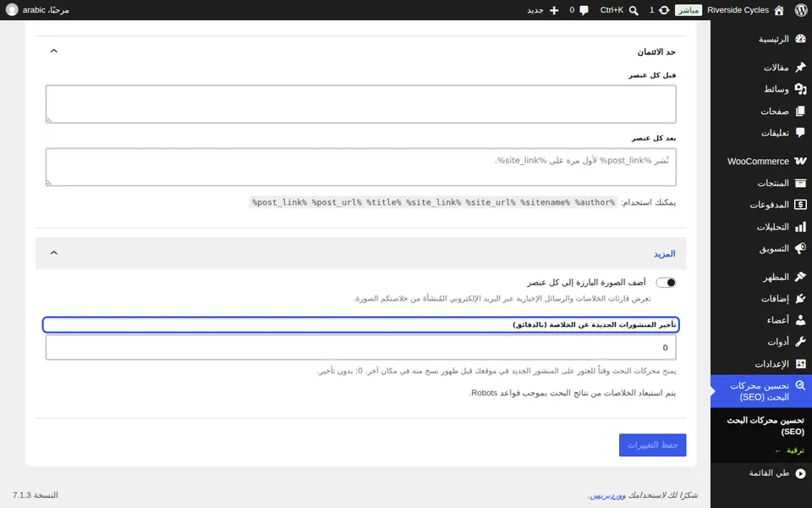Image resolution: width=812 pixels, height=508 pixels.
Task: Click the marketing megaphone icon in sidebar
Action: (801, 248)
